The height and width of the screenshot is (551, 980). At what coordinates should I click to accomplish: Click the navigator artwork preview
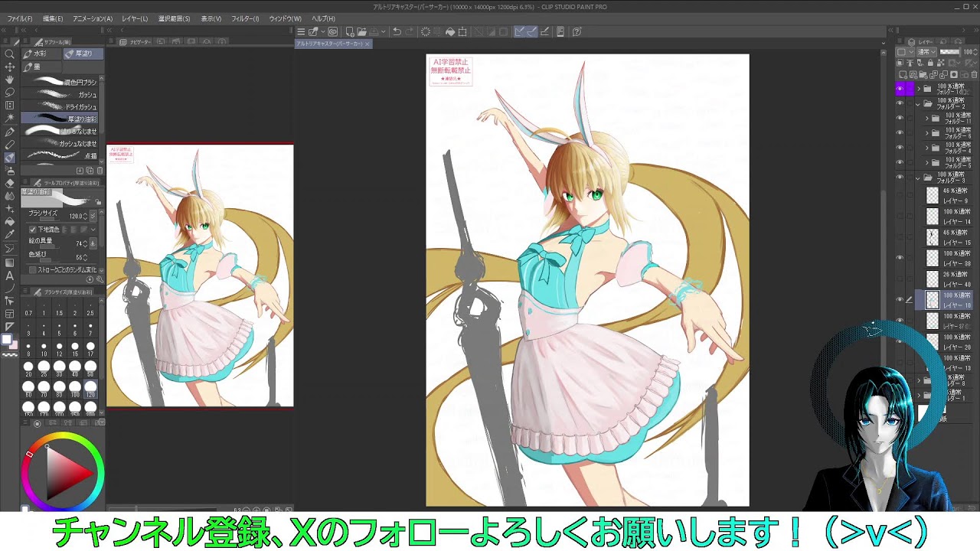[200, 275]
